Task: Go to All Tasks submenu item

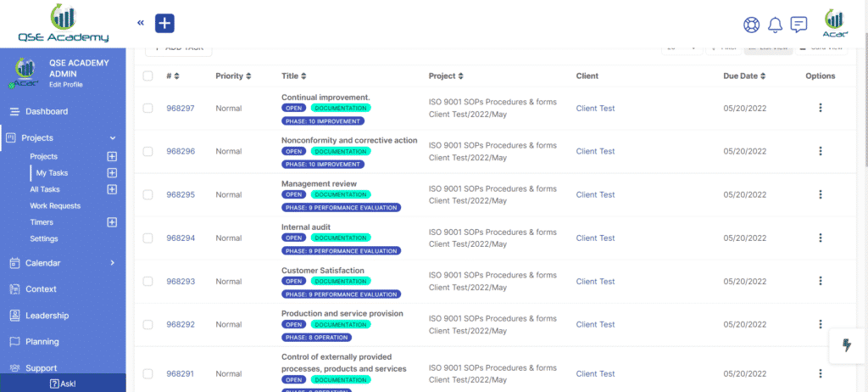Action: point(45,189)
